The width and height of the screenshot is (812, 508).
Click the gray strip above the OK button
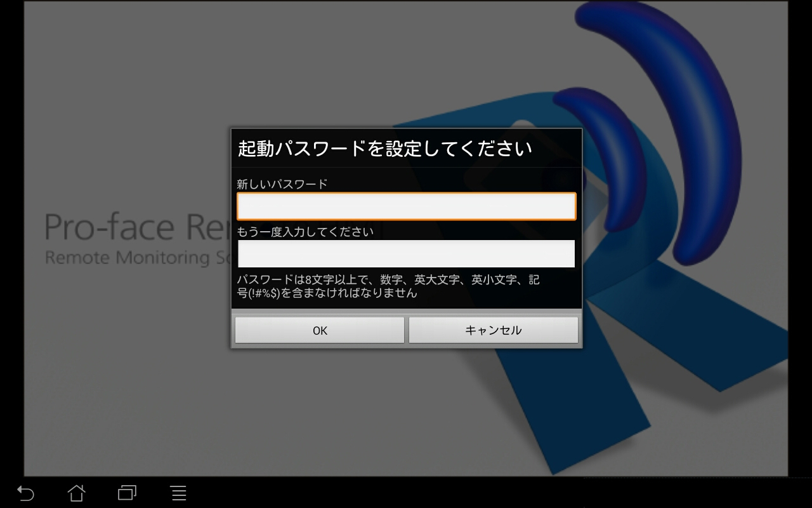point(406,312)
